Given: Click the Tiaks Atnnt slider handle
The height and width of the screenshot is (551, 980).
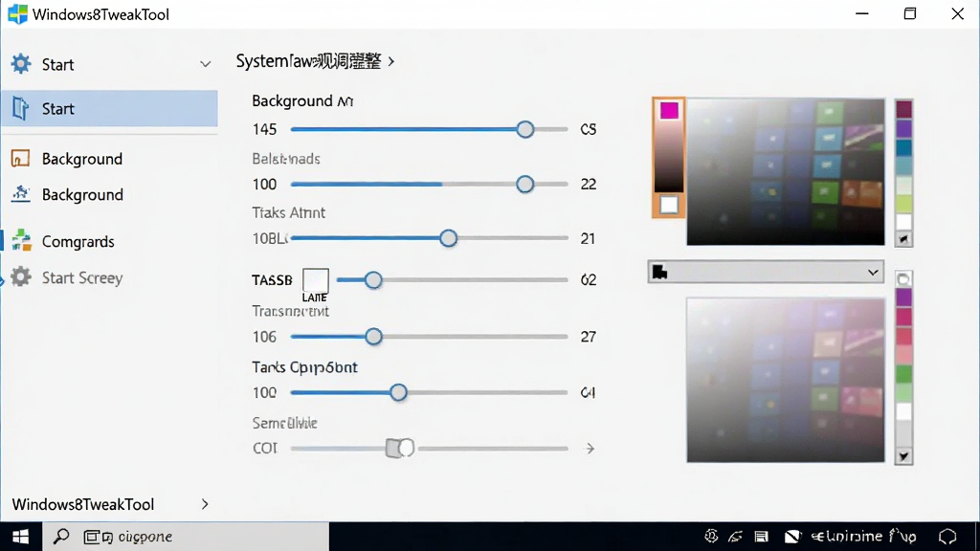Looking at the screenshot, I should point(448,238).
